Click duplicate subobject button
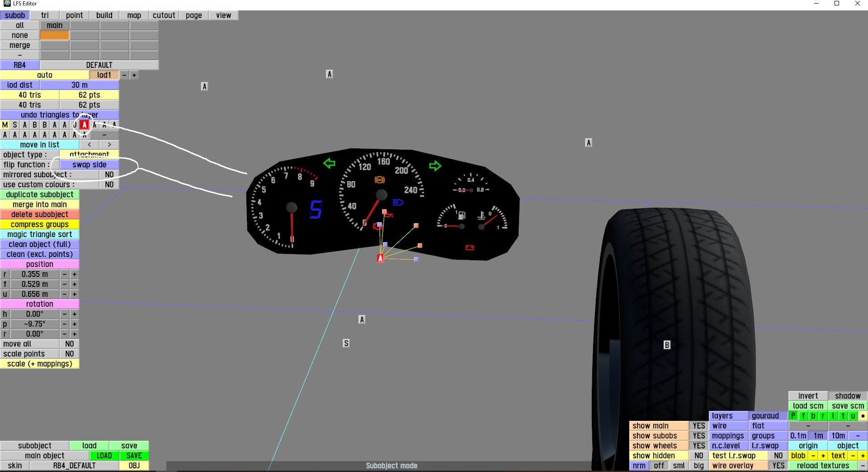The width and height of the screenshot is (868, 472). [40, 195]
